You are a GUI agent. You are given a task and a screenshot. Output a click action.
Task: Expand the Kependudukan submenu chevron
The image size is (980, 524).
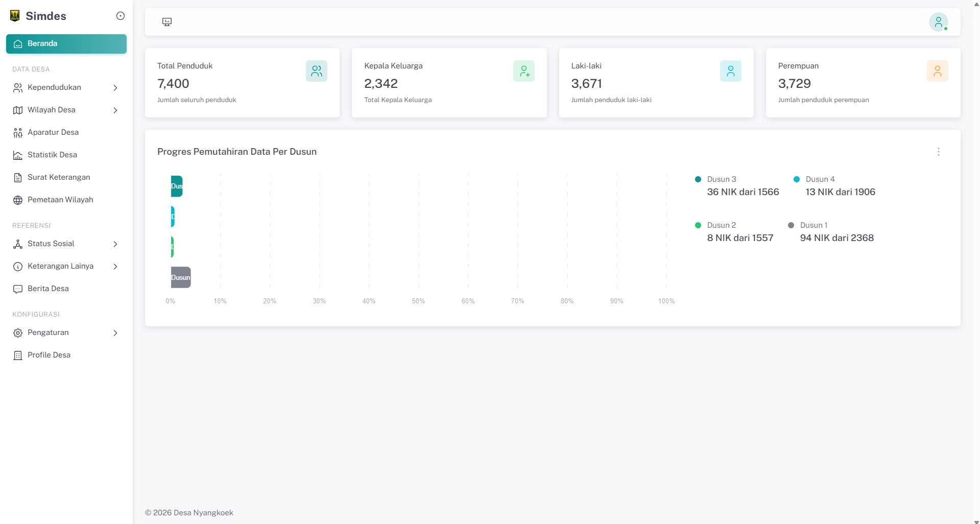click(x=115, y=88)
